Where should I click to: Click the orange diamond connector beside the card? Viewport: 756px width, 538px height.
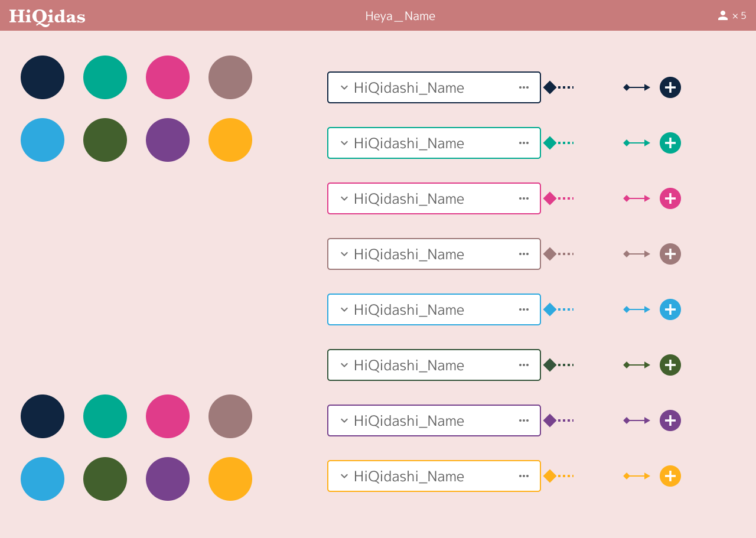(550, 476)
